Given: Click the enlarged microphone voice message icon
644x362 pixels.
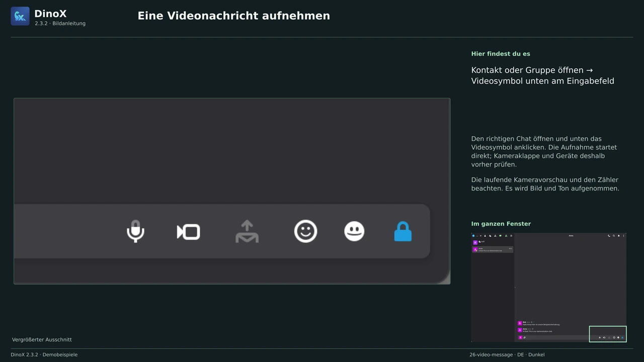Looking at the screenshot, I should coord(135,231).
